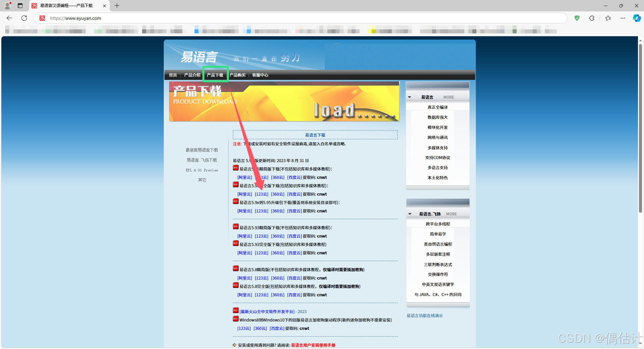
Task: Click the browser back arrow
Action: click(x=9, y=18)
